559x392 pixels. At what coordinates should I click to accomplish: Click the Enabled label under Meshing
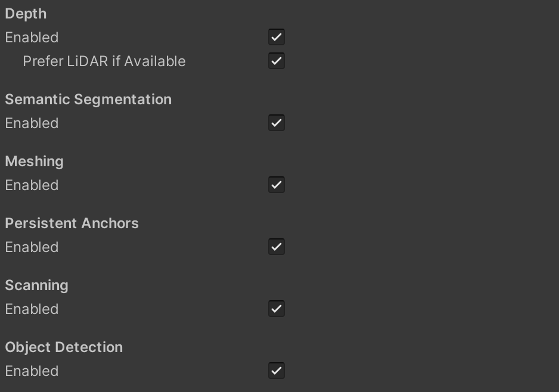click(x=32, y=185)
